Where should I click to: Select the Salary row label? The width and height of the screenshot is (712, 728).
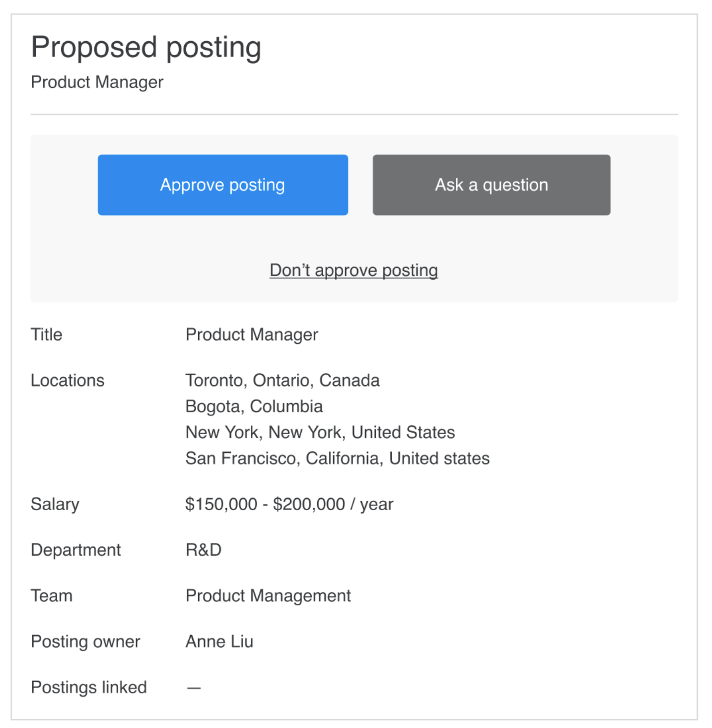coord(55,504)
